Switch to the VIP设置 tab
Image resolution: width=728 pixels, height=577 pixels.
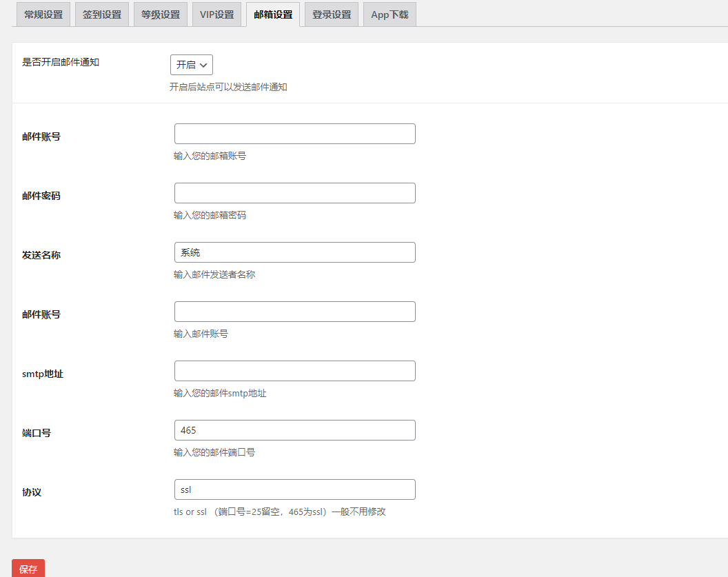216,14
